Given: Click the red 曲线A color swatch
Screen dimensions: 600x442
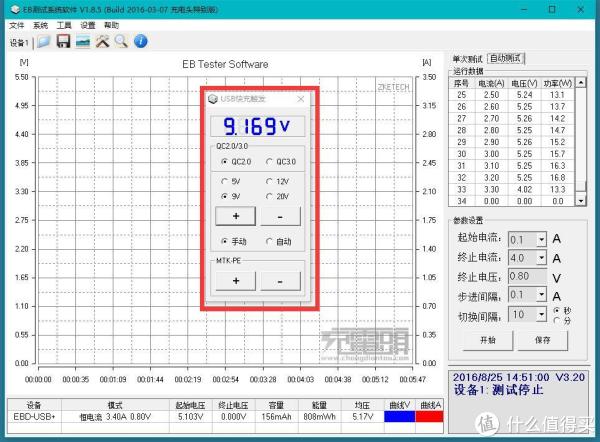Looking at the screenshot, I should [429, 416].
